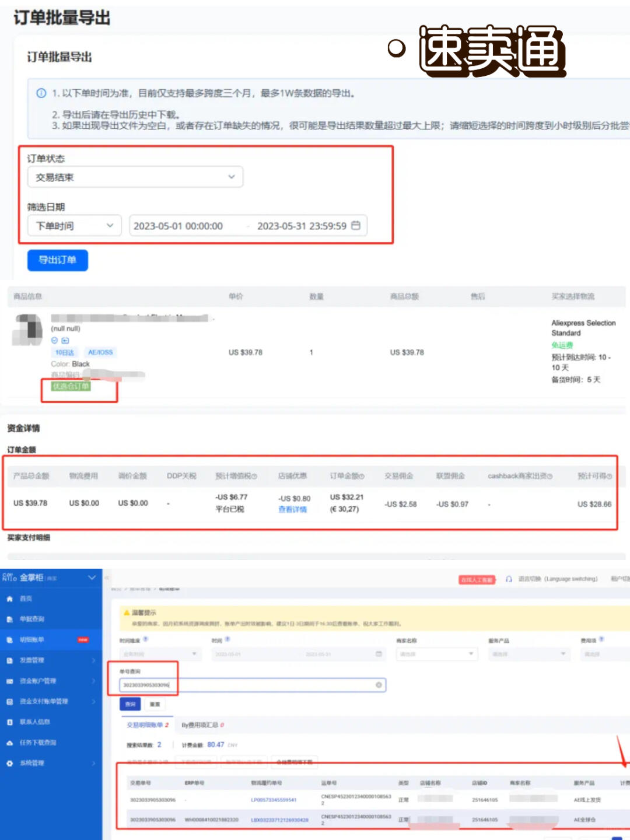
Task: Click the US $28.66 expected income value
Action: click(594, 505)
